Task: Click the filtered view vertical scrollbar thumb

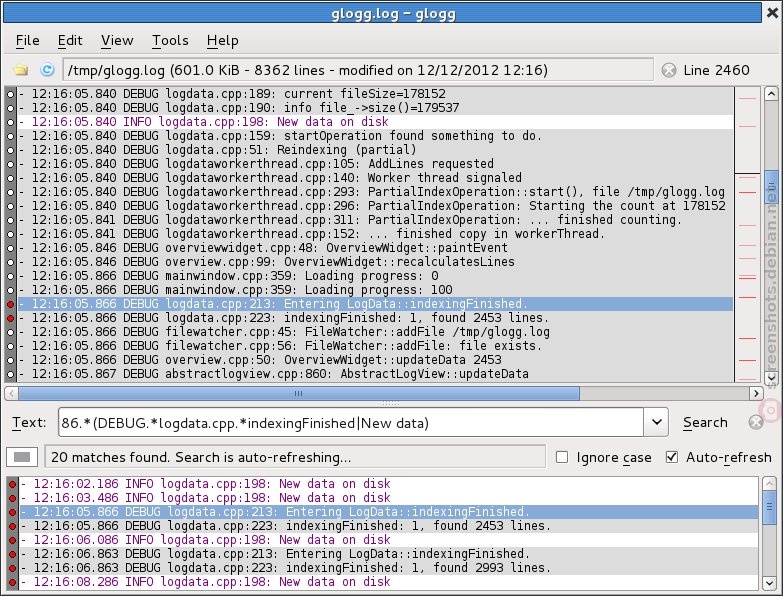Action: point(770,507)
